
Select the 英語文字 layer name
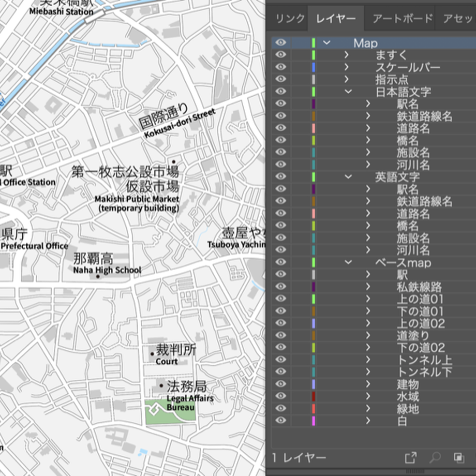(397, 177)
